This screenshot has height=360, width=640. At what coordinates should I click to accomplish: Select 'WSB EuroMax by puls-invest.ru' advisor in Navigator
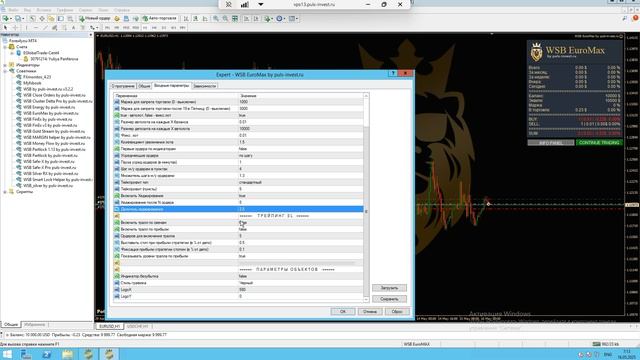(x=51, y=113)
